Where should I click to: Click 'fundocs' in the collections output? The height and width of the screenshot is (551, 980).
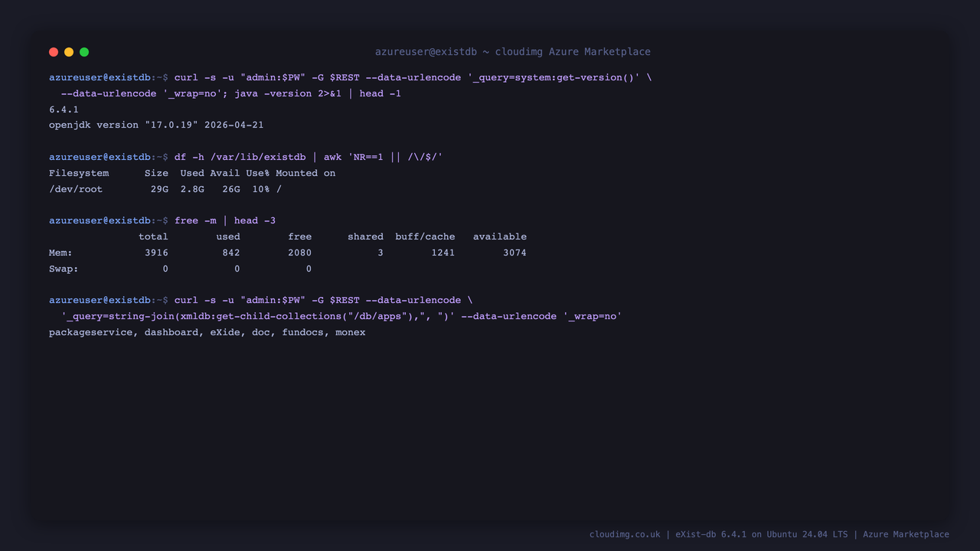(x=302, y=332)
